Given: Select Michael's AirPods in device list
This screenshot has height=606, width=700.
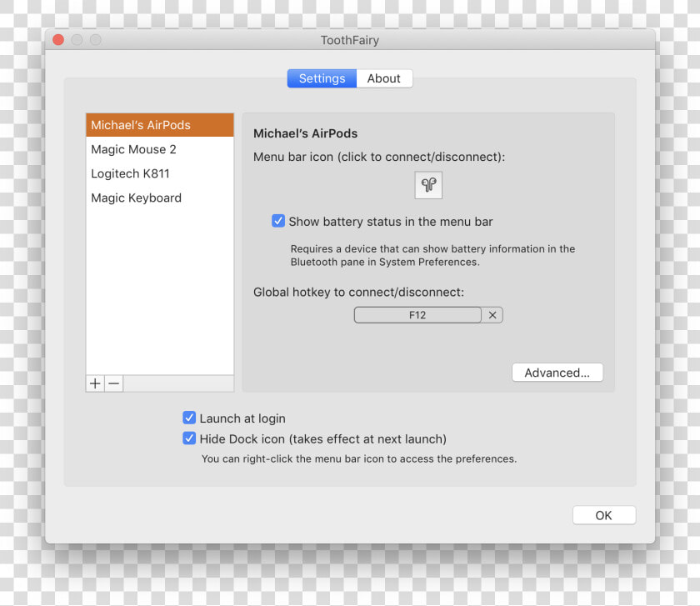Looking at the screenshot, I should point(160,125).
